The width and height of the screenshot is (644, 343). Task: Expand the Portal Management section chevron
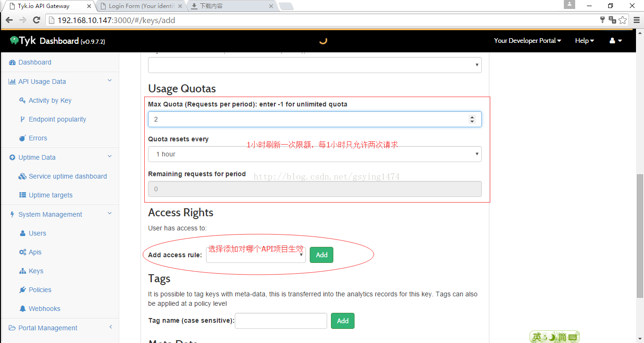point(110,327)
